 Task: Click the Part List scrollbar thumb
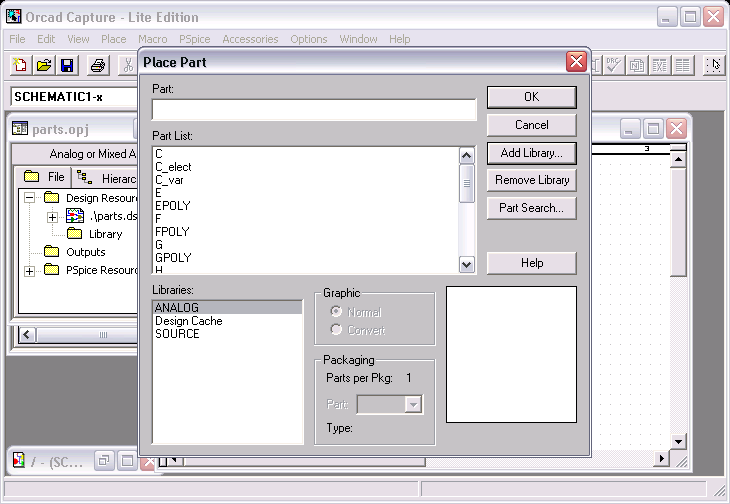[466, 183]
